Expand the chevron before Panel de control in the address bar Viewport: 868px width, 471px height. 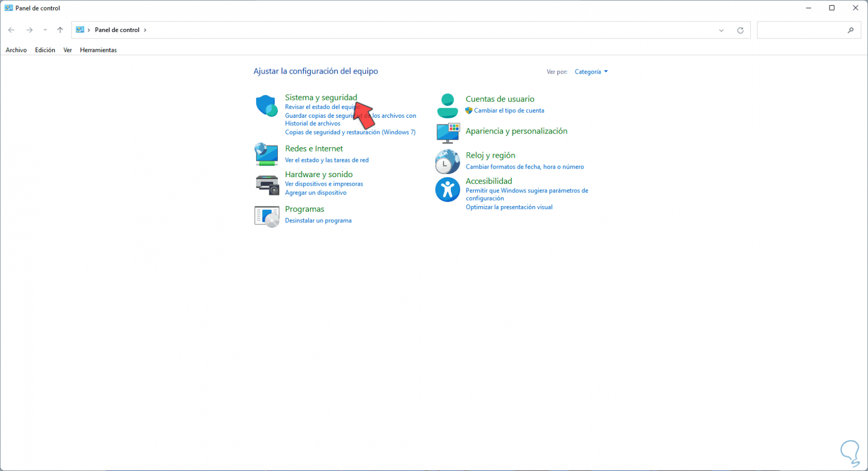(89, 30)
